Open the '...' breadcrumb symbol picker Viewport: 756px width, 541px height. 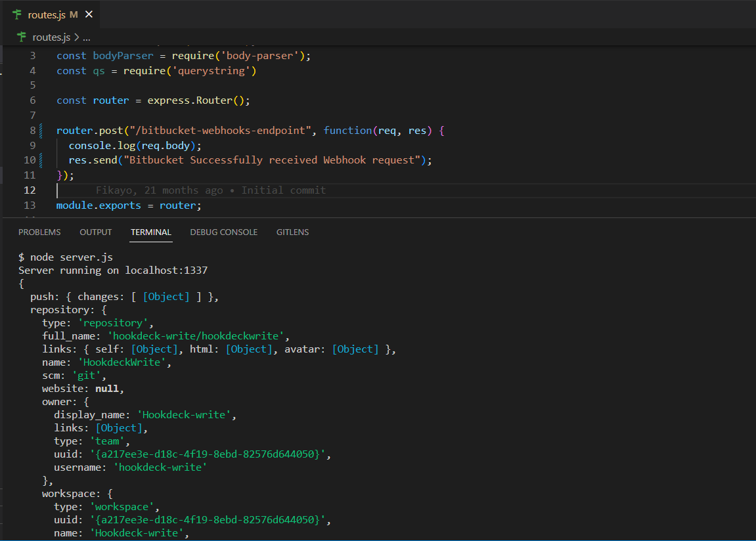tap(85, 37)
